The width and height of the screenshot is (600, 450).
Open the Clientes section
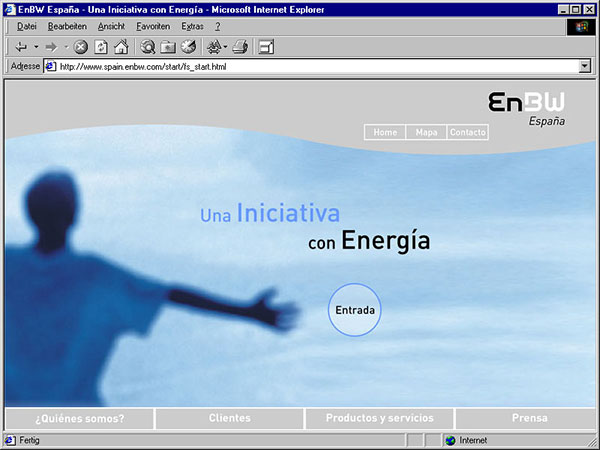pyautogui.click(x=230, y=418)
